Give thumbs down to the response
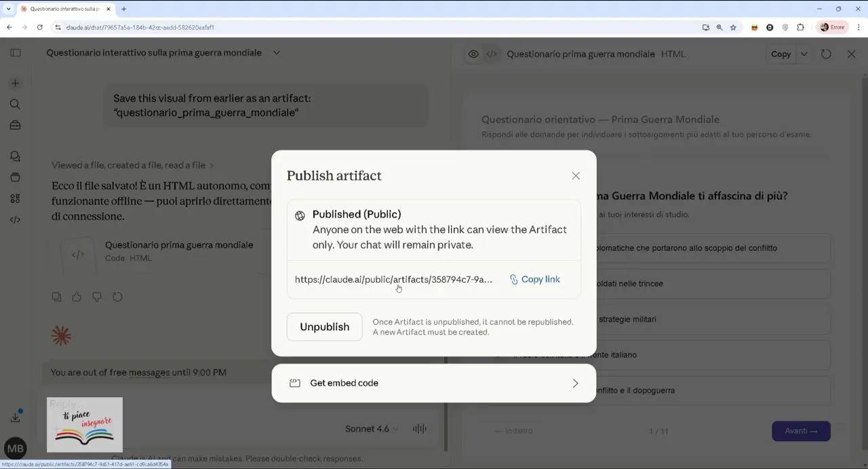This screenshot has height=469, width=868. coord(97,297)
